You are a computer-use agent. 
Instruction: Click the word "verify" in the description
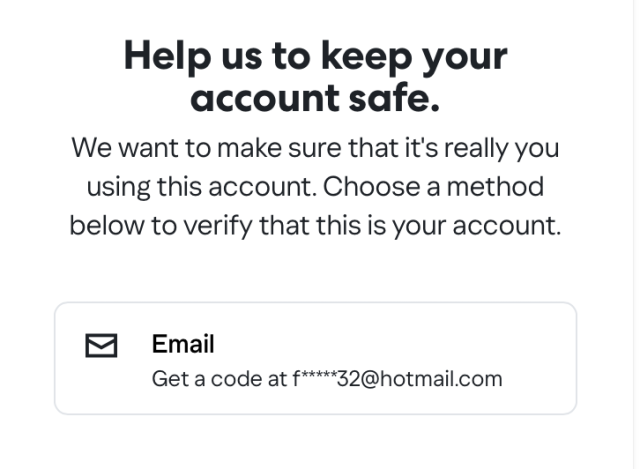pos(218,226)
